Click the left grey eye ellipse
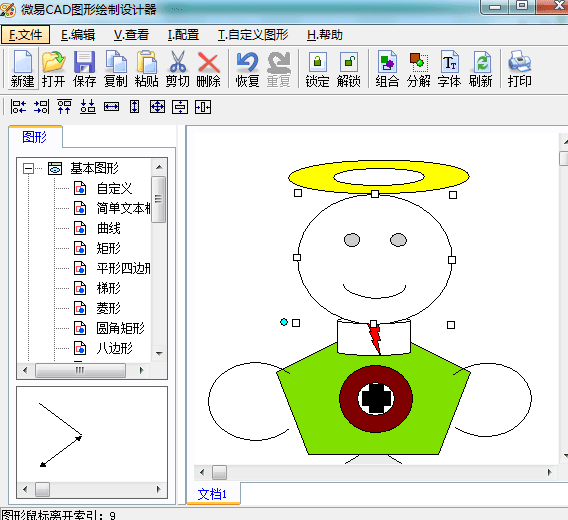 pyautogui.click(x=352, y=240)
